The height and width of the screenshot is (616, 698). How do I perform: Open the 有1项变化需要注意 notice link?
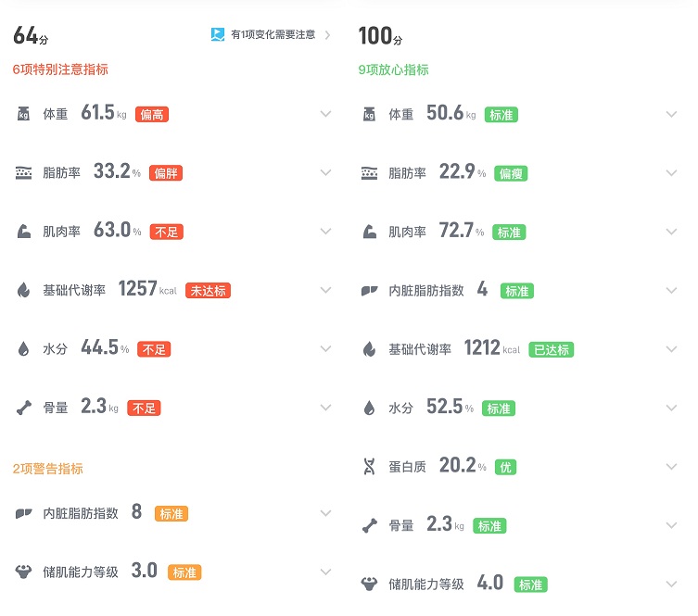coord(273,35)
